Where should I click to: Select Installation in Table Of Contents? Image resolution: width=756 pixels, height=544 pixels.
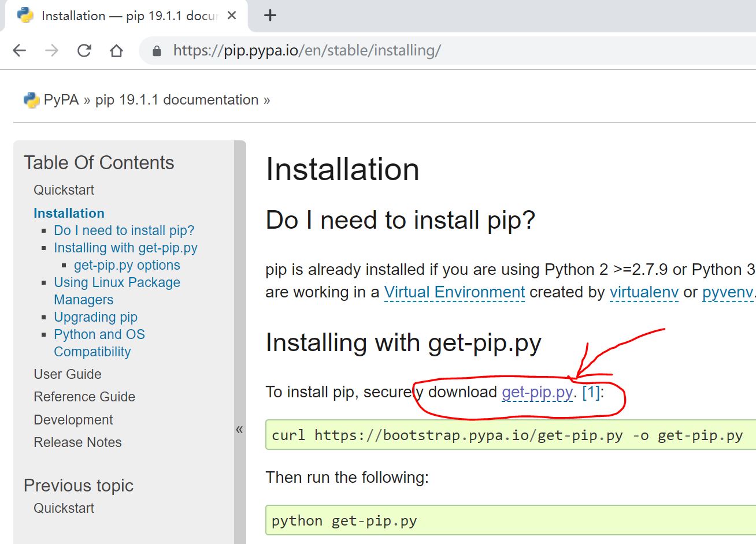[x=69, y=213]
